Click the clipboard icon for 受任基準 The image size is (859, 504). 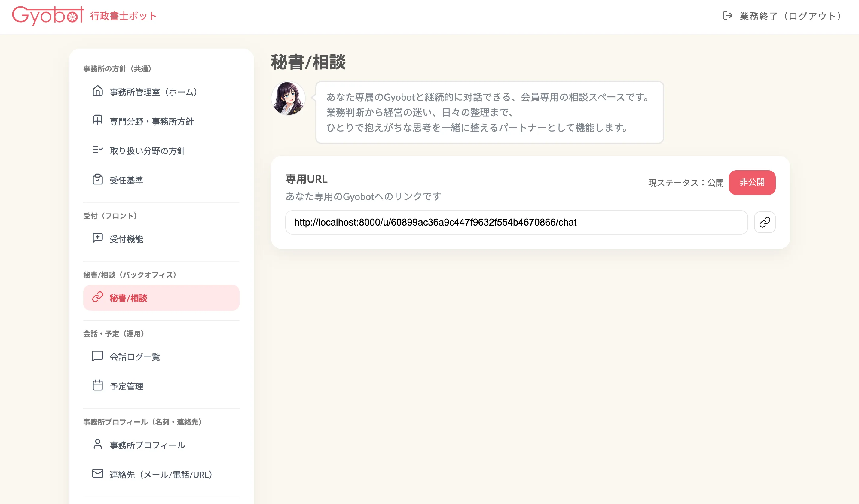click(97, 179)
